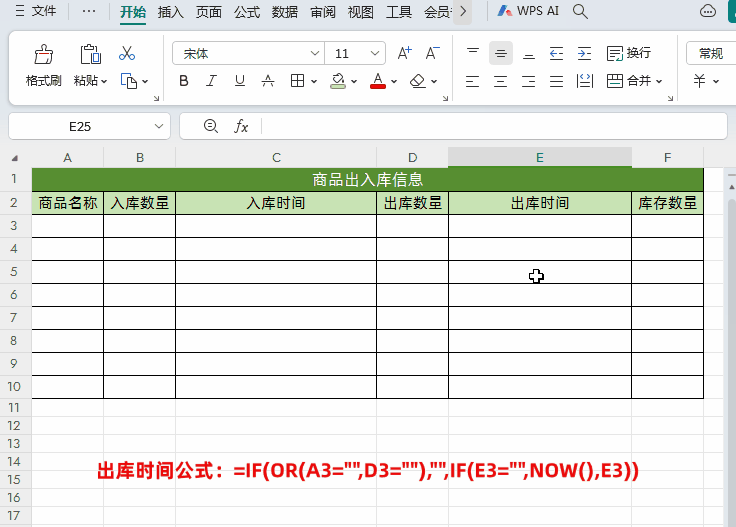Click the Decrease Indent icon
736x527 pixels.
tap(556, 53)
